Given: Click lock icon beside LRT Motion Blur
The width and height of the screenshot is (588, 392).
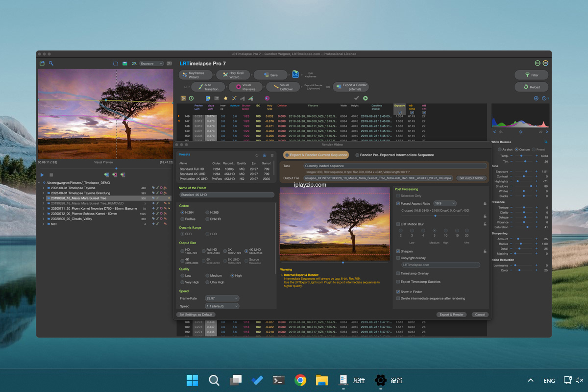Looking at the screenshot, I should 485,224.
